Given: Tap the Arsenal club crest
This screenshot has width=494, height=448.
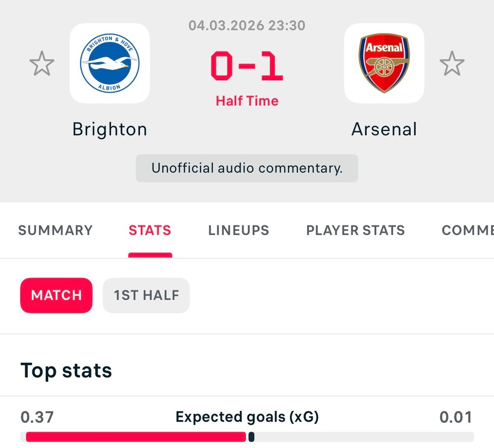Looking at the screenshot, I should pyautogui.click(x=384, y=63).
